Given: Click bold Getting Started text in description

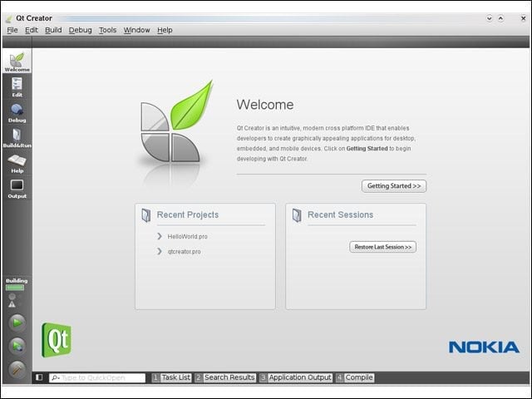Looking at the screenshot, I should pyautogui.click(x=367, y=149).
